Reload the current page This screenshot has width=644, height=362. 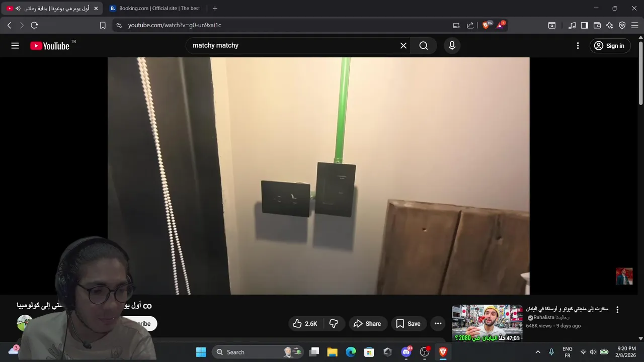click(x=34, y=25)
